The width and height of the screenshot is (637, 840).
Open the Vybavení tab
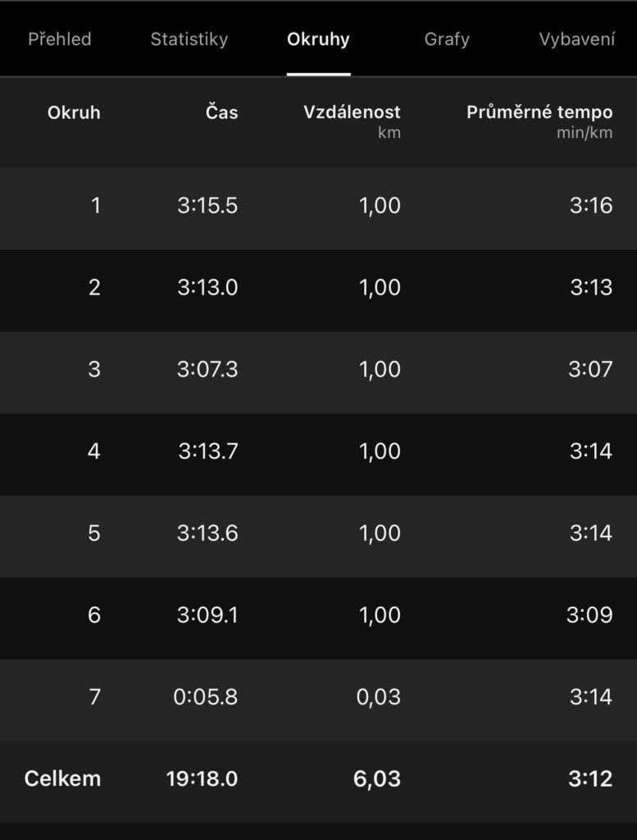[x=577, y=39]
